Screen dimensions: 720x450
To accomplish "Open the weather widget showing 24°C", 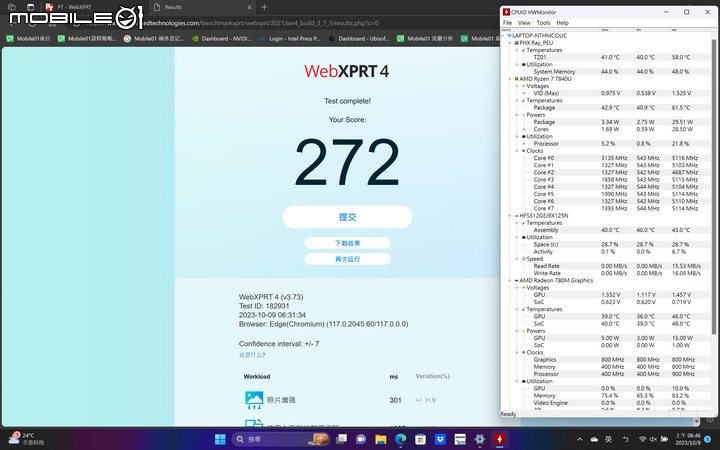I will point(25,439).
